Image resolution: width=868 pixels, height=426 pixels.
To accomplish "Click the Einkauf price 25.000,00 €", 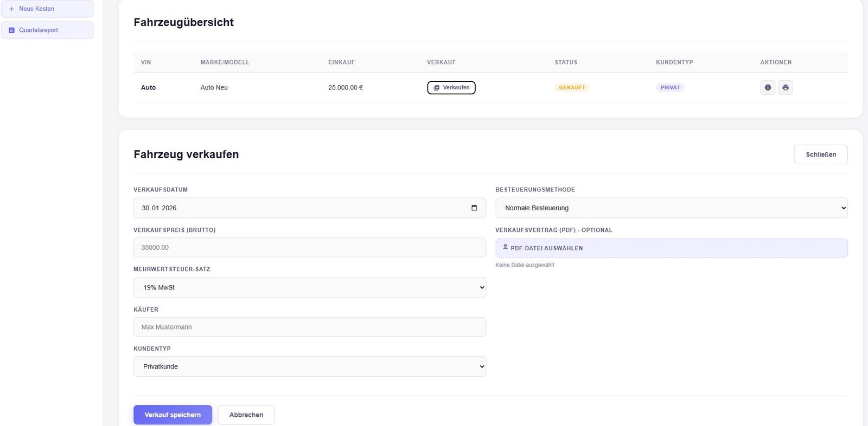I will (x=345, y=88).
